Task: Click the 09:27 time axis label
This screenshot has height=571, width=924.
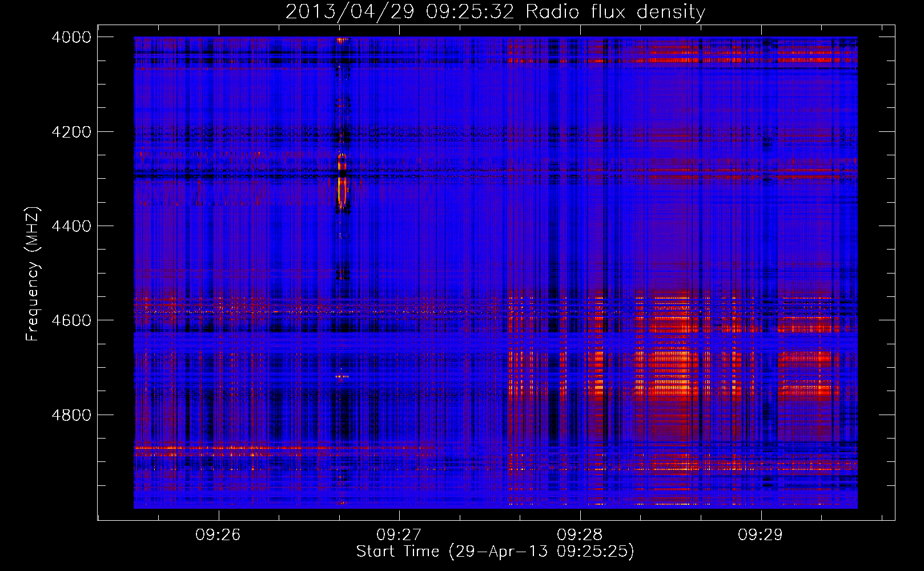Action: 399,535
